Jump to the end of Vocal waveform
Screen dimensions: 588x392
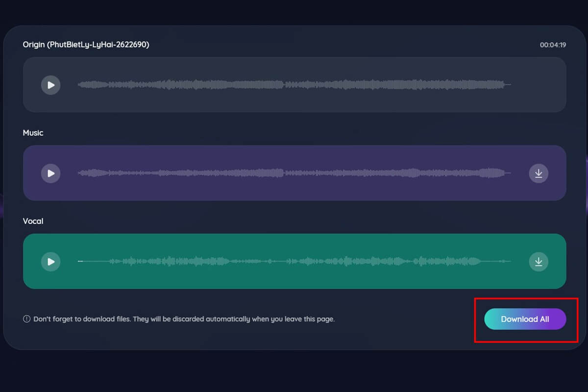(510, 261)
